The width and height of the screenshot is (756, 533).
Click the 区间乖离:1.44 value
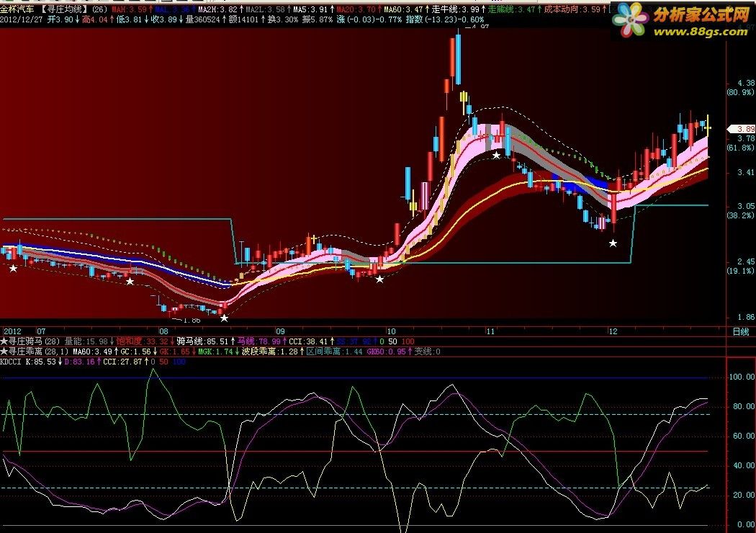coord(335,351)
